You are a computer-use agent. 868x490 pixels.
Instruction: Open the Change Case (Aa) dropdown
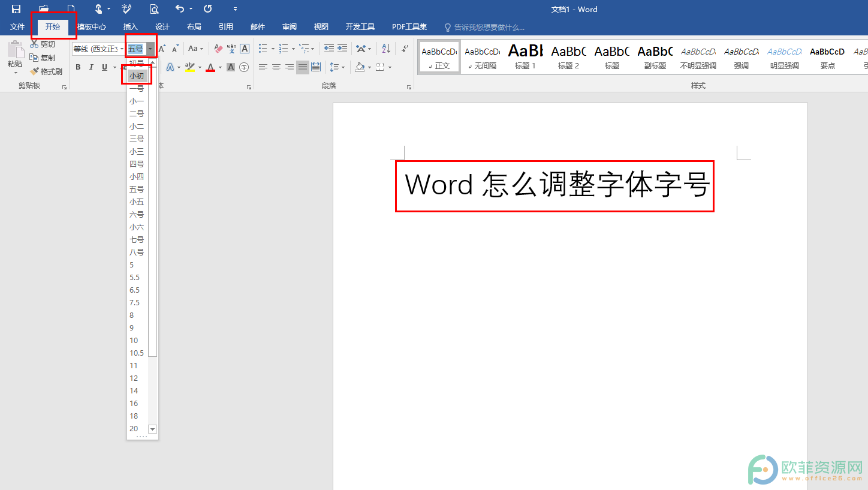(x=196, y=49)
